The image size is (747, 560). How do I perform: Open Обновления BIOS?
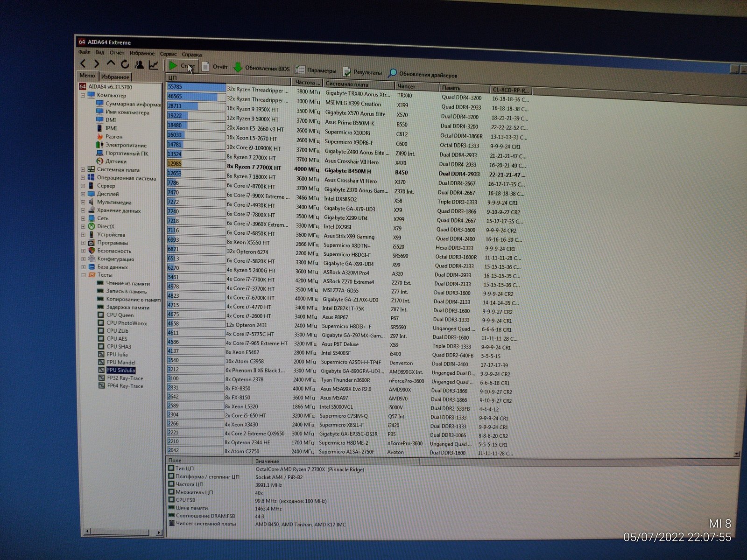point(261,69)
